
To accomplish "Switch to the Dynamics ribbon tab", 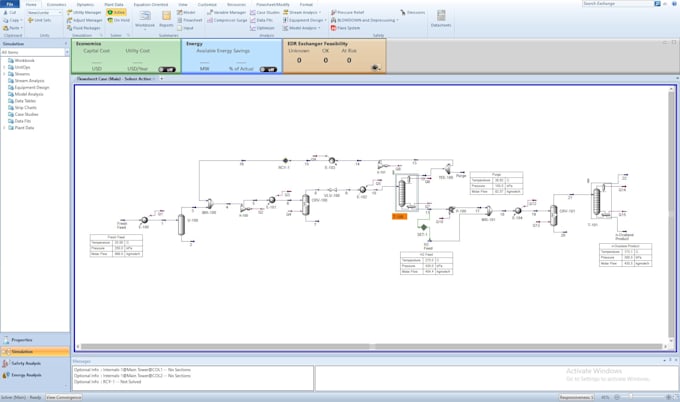I will click(85, 4).
